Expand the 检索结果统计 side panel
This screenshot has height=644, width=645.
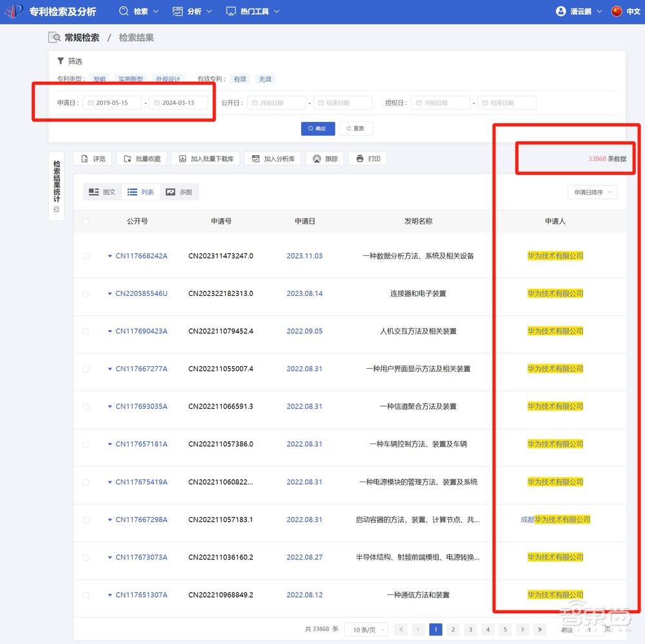coord(56,186)
